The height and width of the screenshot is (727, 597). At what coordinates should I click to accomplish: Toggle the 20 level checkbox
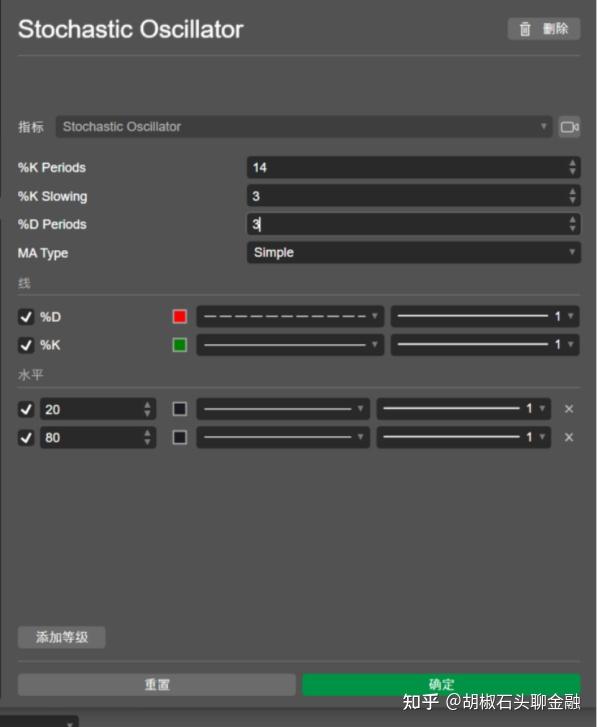[x=26, y=409]
